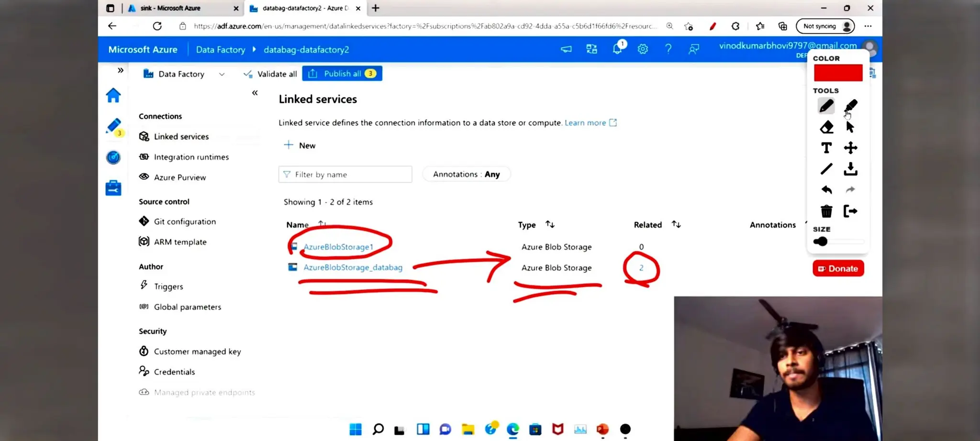The width and height of the screenshot is (980, 441).
Task: Sort by Type column arrows
Action: coord(550,224)
